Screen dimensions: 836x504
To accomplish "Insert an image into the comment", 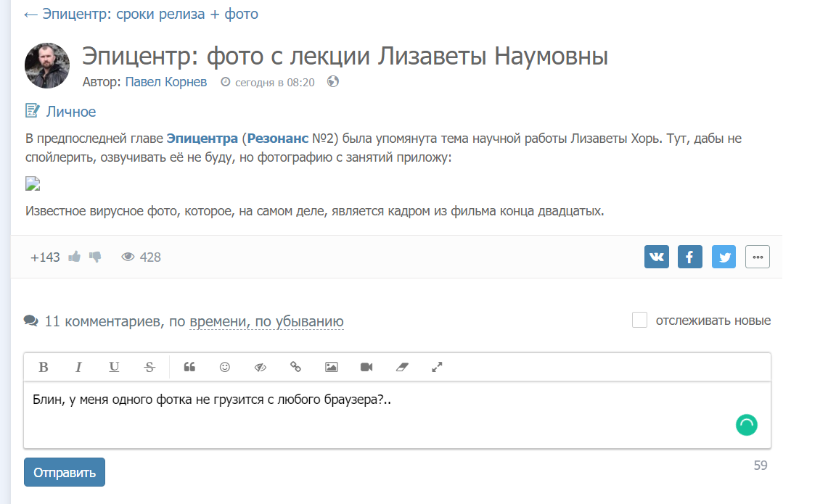I will coord(331,367).
